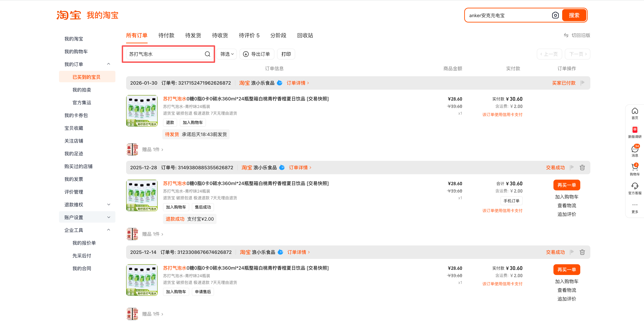The width and height of the screenshot is (644, 322).
Task: Expand the 账户设置 sidebar section
Action: [x=109, y=217]
